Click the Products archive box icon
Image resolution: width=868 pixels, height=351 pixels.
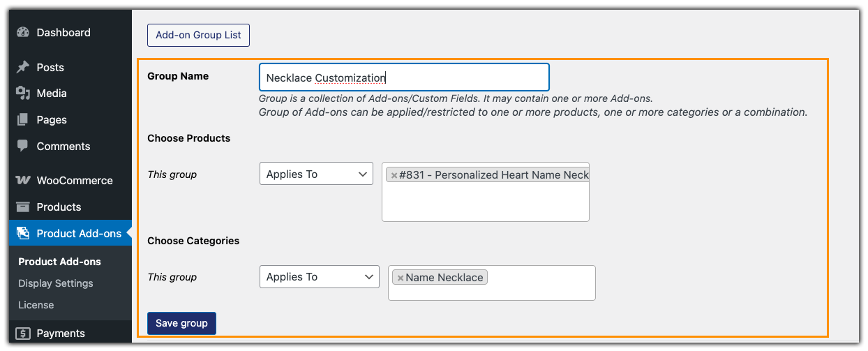point(23,207)
